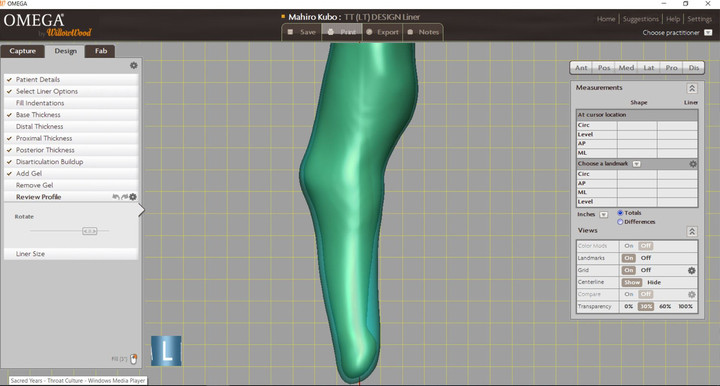Click the Export icon in the toolbar
The width and height of the screenshot is (720, 386).
click(369, 32)
